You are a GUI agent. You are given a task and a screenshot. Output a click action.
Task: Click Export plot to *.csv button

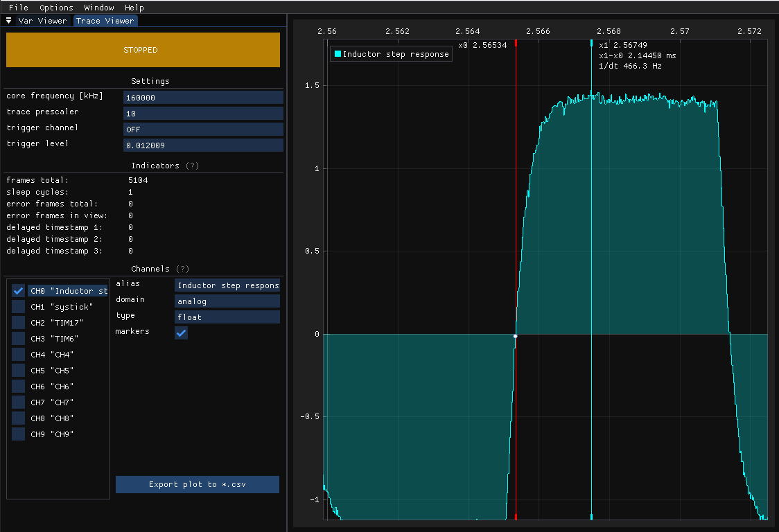[x=198, y=484]
